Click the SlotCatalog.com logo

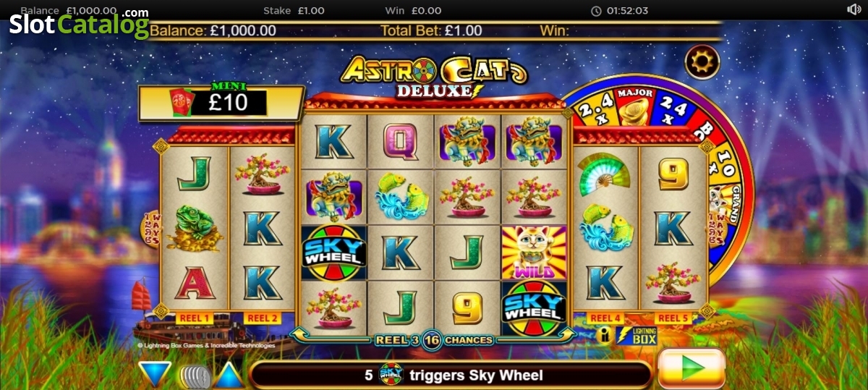(79, 22)
